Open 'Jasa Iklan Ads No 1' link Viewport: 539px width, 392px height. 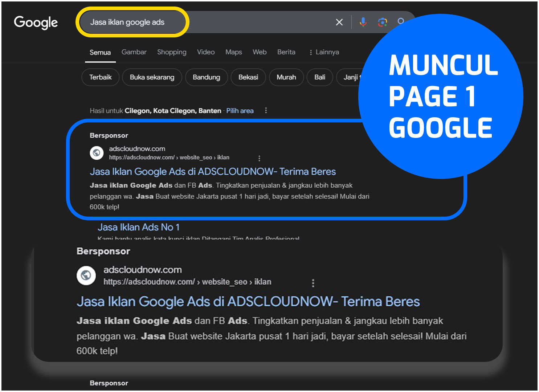pyautogui.click(x=139, y=227)
